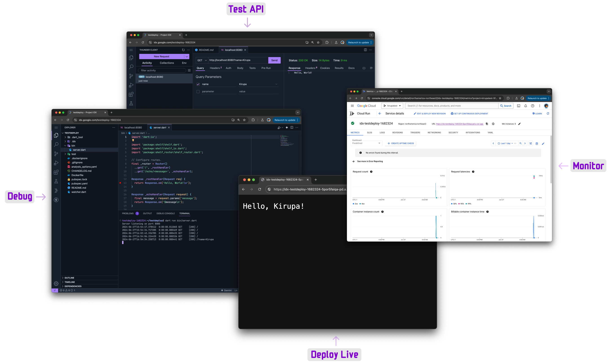Click the Google Cloud search field
This screenshot has width=614, height=364.
click(x=452, y=106)
